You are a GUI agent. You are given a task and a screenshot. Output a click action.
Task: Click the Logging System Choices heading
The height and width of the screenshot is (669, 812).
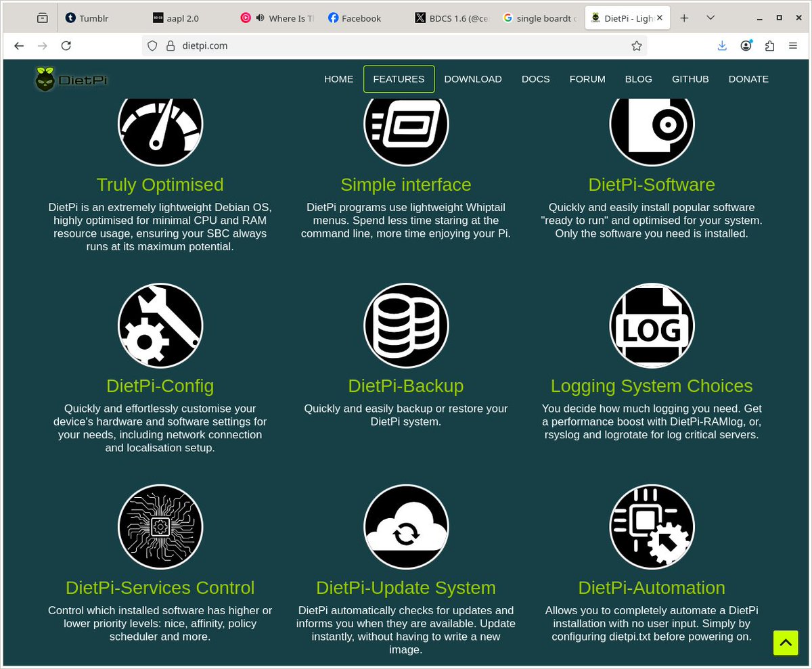pos(652,386)
